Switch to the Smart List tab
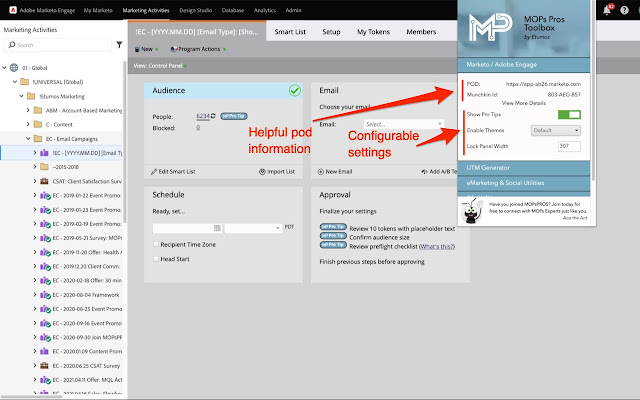 pos(290,31)
